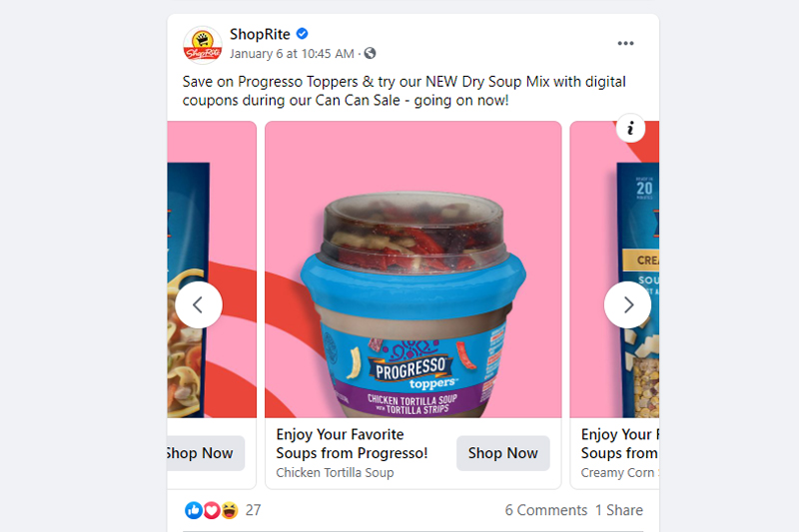Click the Haha laughing reaction icon

coord(230,510)
